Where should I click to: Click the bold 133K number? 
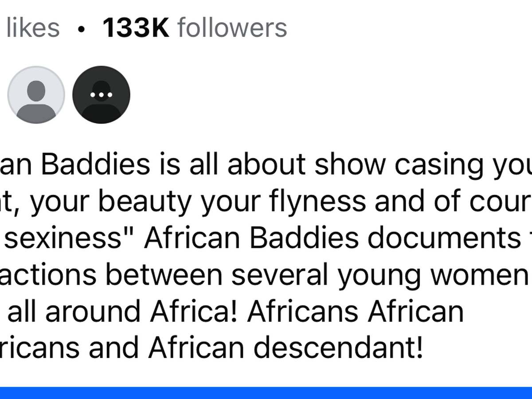[x=136, y=27]
